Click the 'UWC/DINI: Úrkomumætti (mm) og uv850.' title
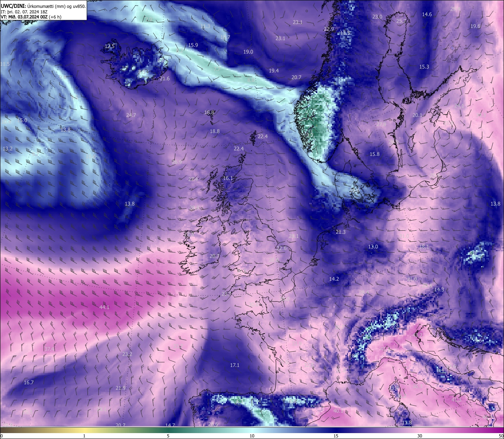 pos(43,6)
